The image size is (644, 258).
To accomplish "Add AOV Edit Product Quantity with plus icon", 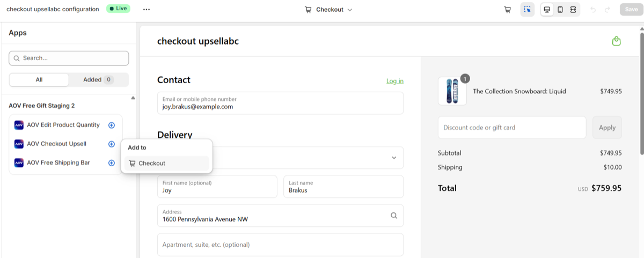I will (x=112, y=125).
